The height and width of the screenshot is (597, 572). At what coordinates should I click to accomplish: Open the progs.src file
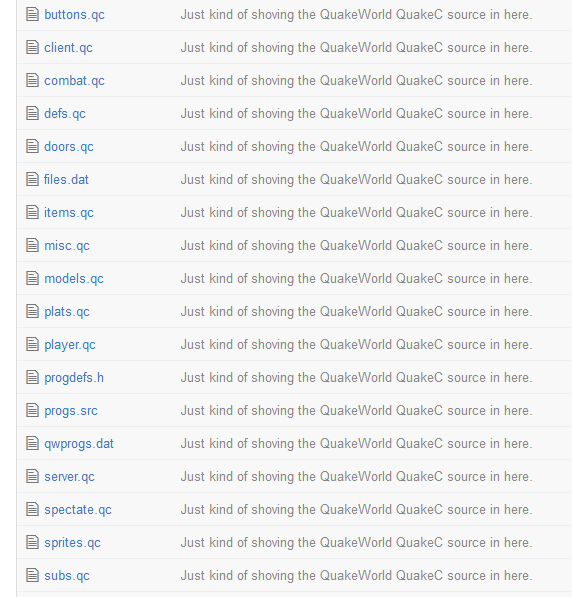(x=71, y=410)
